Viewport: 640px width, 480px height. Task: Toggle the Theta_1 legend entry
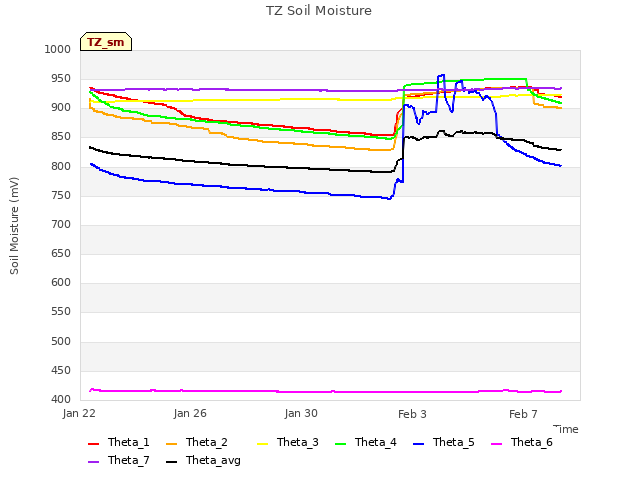coord(118,442)
